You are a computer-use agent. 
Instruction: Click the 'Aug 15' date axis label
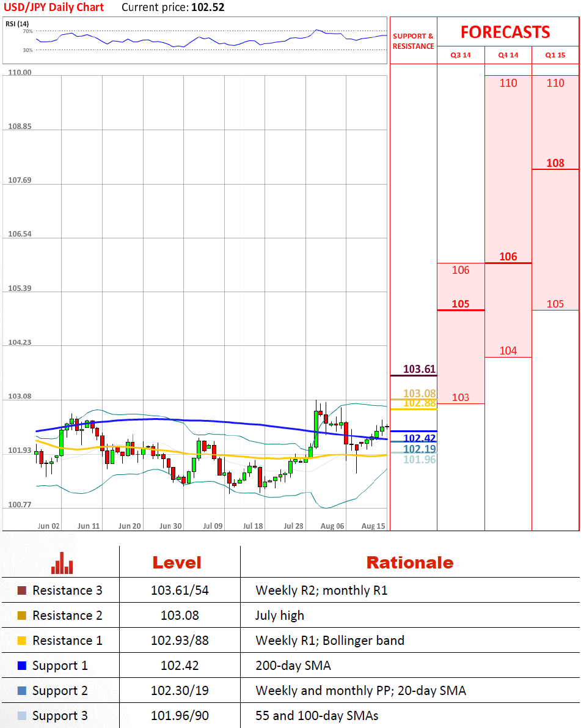pos(373,526)
